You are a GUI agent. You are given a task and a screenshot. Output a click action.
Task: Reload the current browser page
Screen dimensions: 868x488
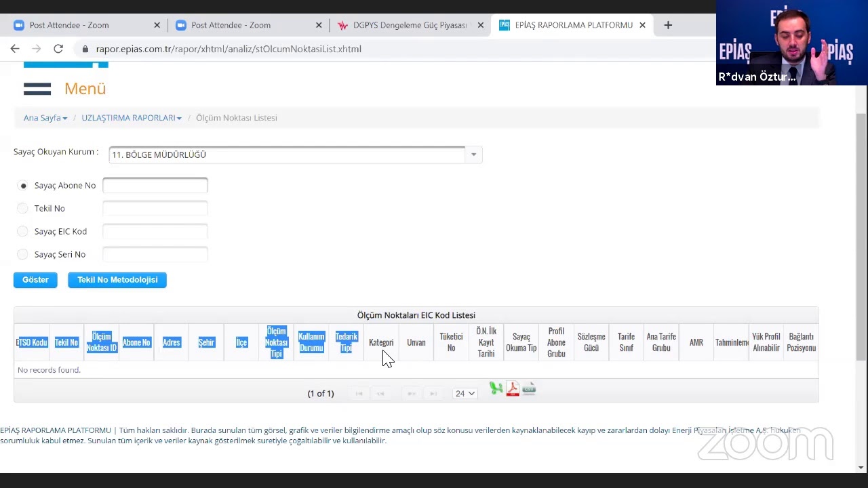coord(58,49)
